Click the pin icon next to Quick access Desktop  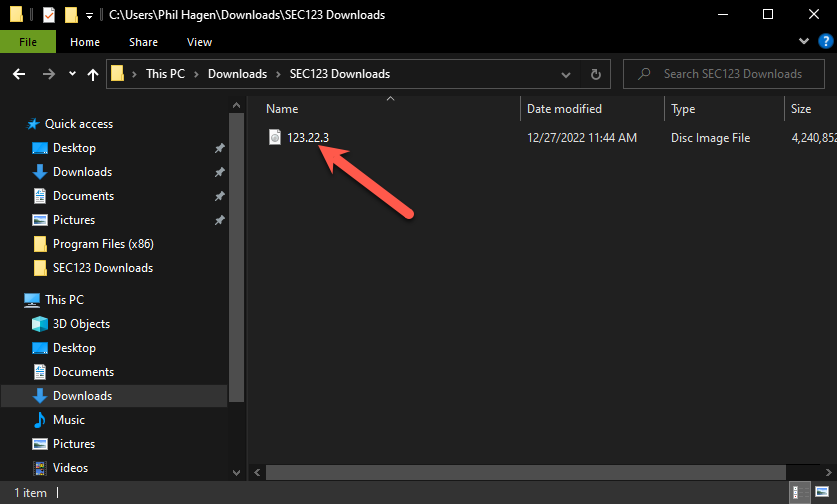click(219, 148)
